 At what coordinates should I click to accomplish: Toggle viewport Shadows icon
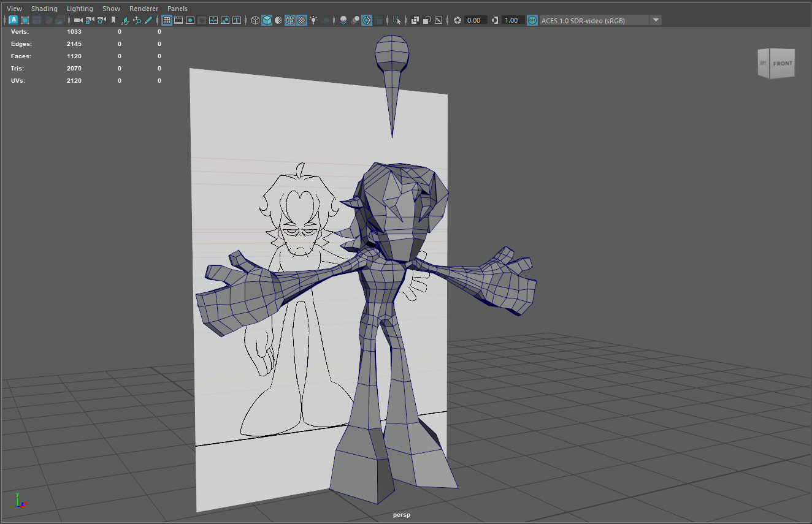tap(326, 20)
